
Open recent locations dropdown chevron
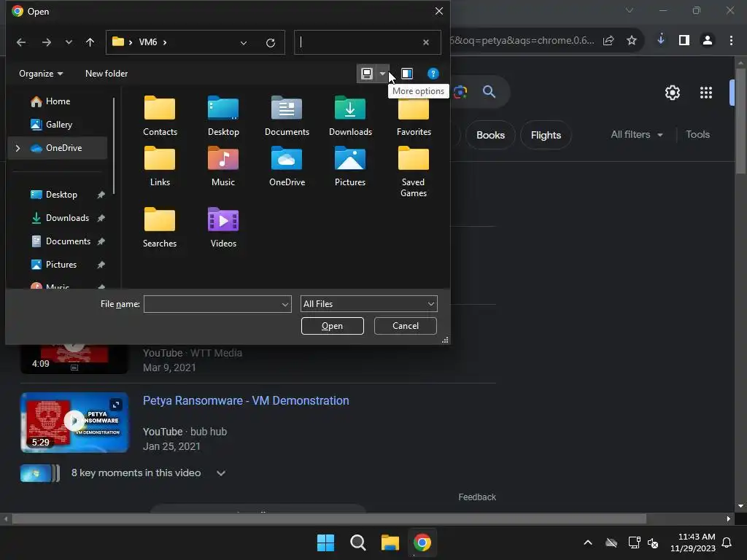coord(69,42)
